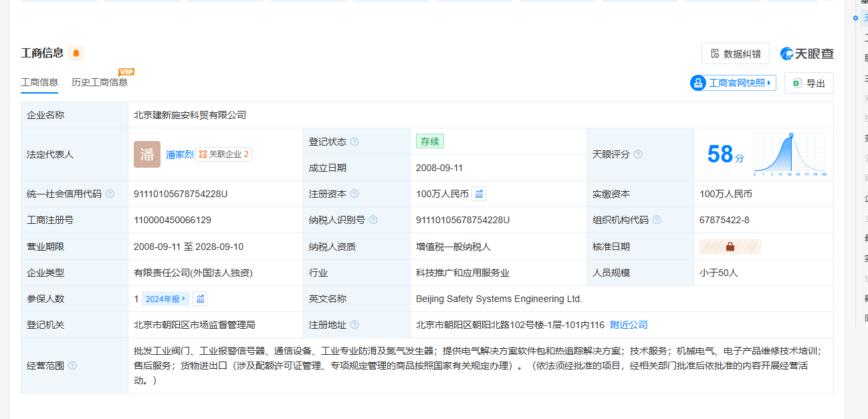This screenshot has height=419, width=868.
Task: Expand the 关联企业 2 related companies tag
Action: pos(223,154)
